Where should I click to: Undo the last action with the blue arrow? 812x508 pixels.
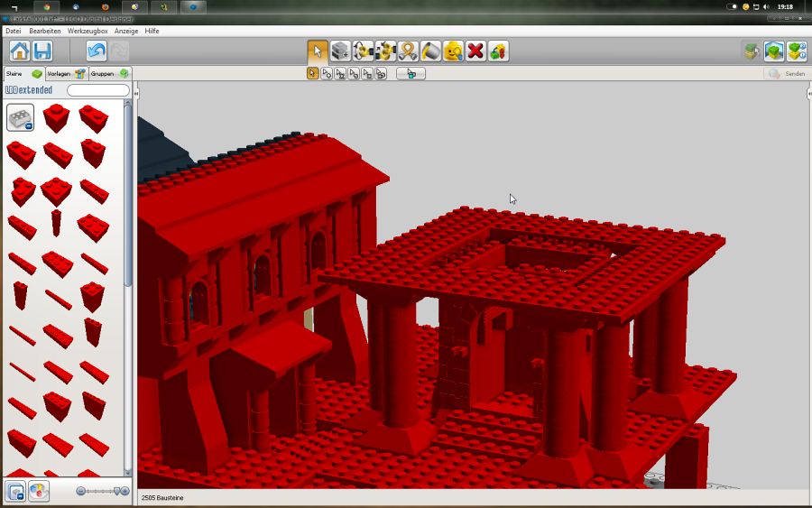pyautogui.click(x=96, y=51)
